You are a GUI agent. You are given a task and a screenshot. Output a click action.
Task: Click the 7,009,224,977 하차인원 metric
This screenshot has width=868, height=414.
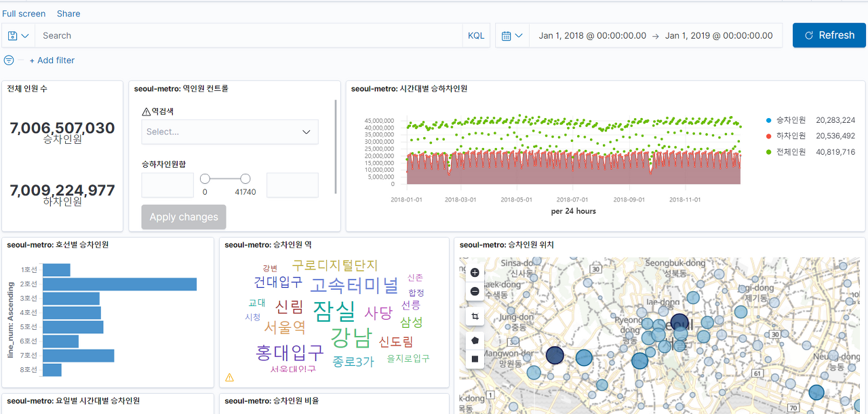coord(62,195)
